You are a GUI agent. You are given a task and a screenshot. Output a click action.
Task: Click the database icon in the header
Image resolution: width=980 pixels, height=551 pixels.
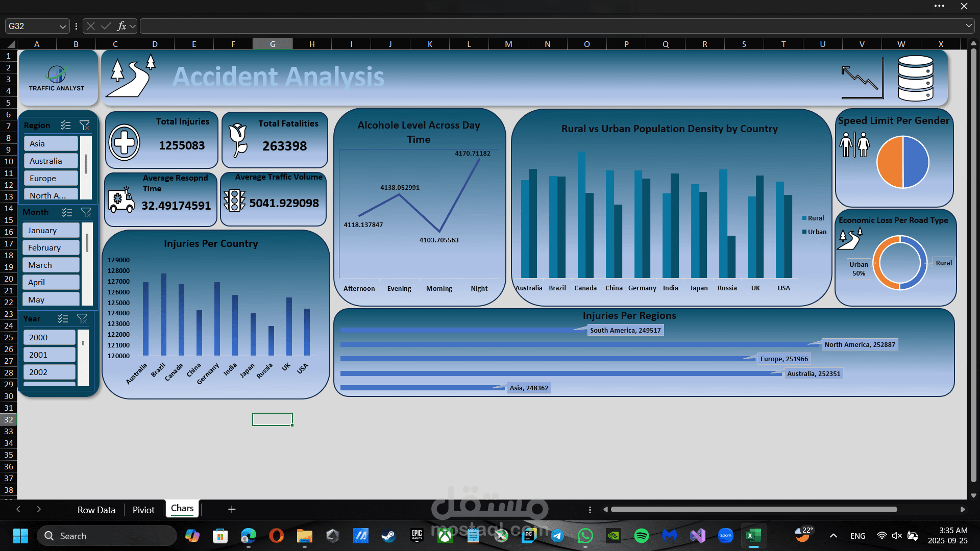(x=915, y=79)
